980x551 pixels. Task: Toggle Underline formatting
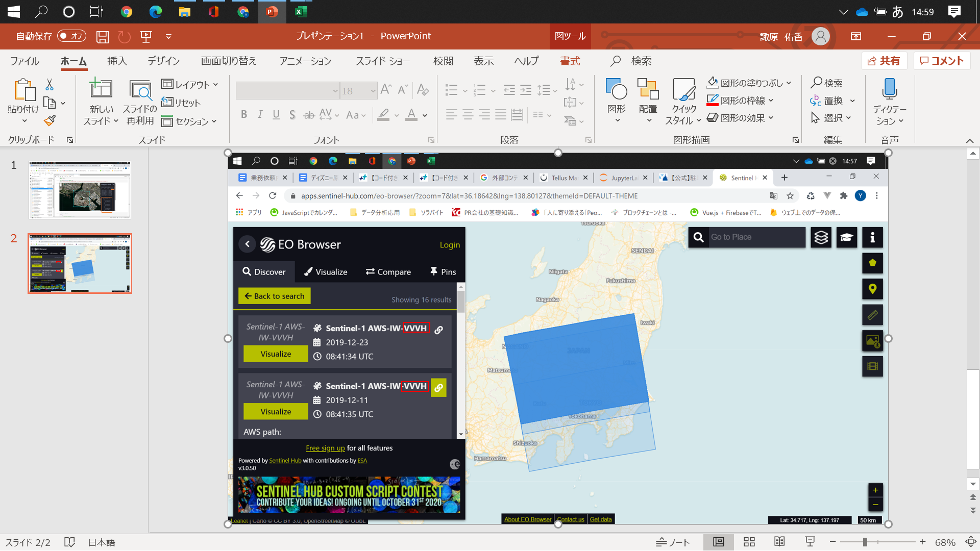276,114
